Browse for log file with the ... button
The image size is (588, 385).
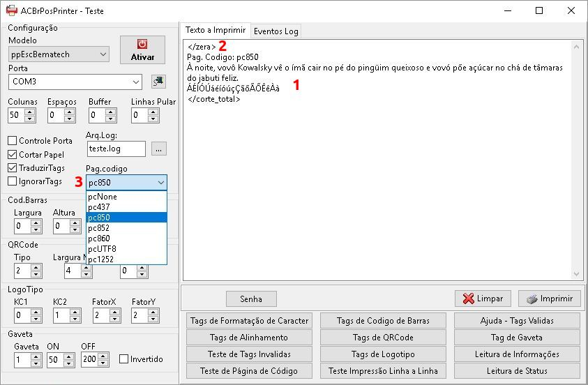pyautogui.click(x=159, y=149)
